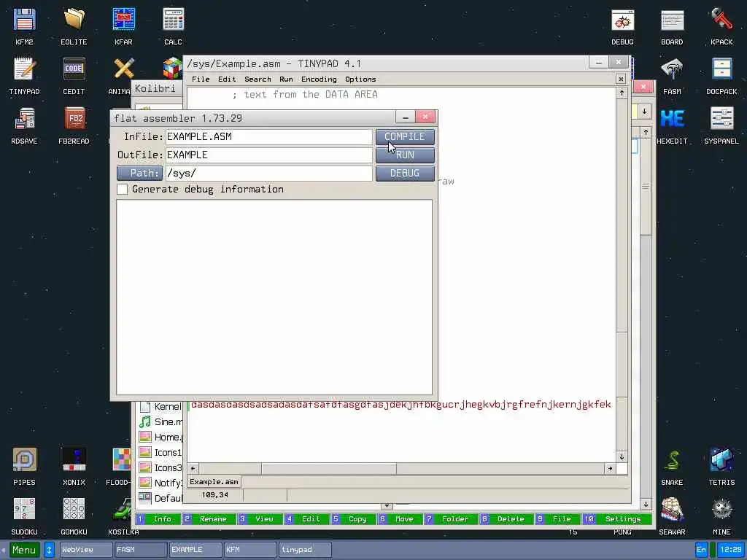The image size is (747, 560).
Task: Click the path field containing /sys/
Action: click(268, 174)
